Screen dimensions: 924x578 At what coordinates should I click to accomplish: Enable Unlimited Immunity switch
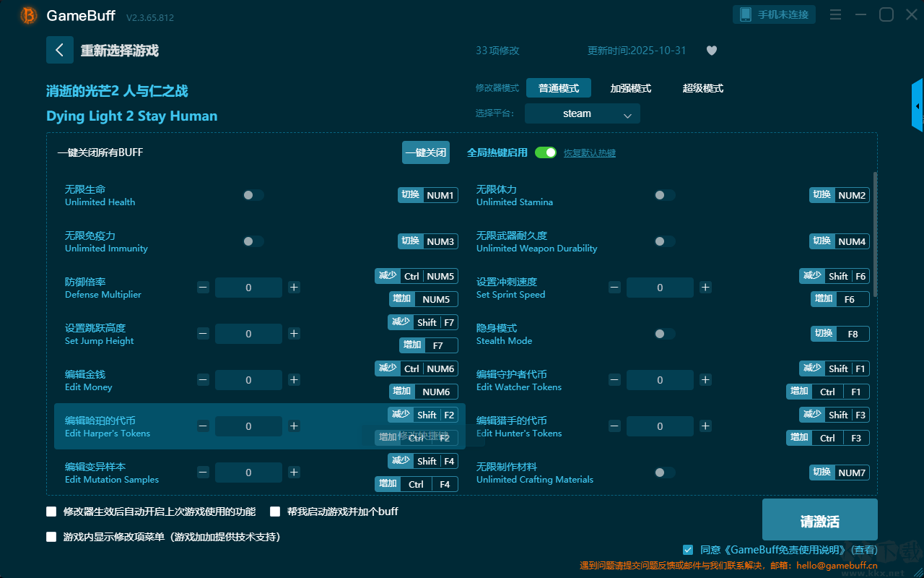pyautogui.click(x=253, y=241)
